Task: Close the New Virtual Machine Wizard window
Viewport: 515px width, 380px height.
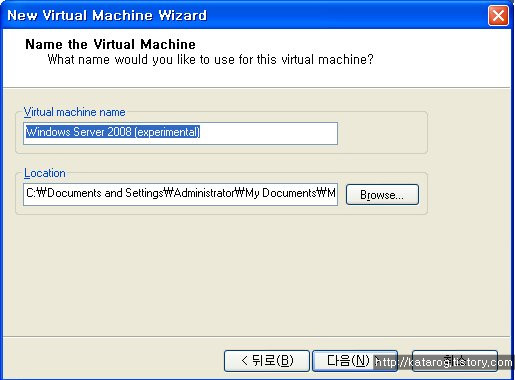Action: click(x=498, y=15)
